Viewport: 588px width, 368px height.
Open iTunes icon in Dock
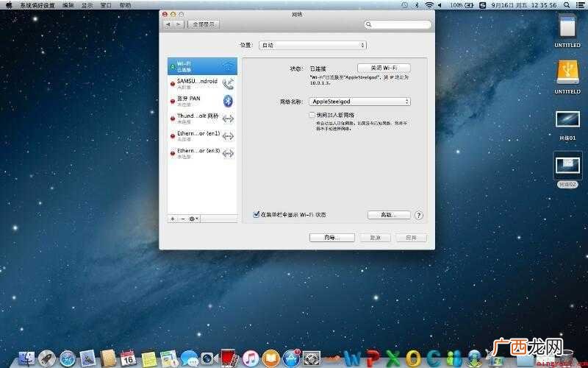pos(251,358)
